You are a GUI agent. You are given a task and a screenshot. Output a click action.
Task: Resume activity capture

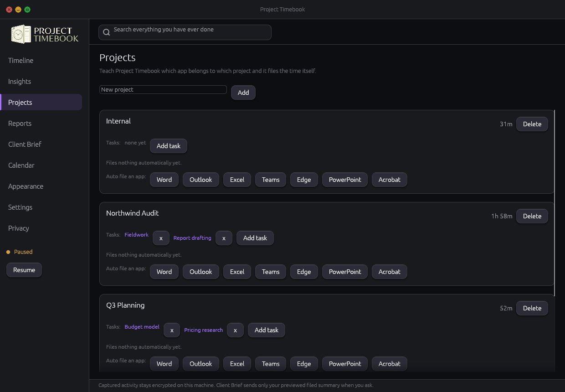coord(24,270)
